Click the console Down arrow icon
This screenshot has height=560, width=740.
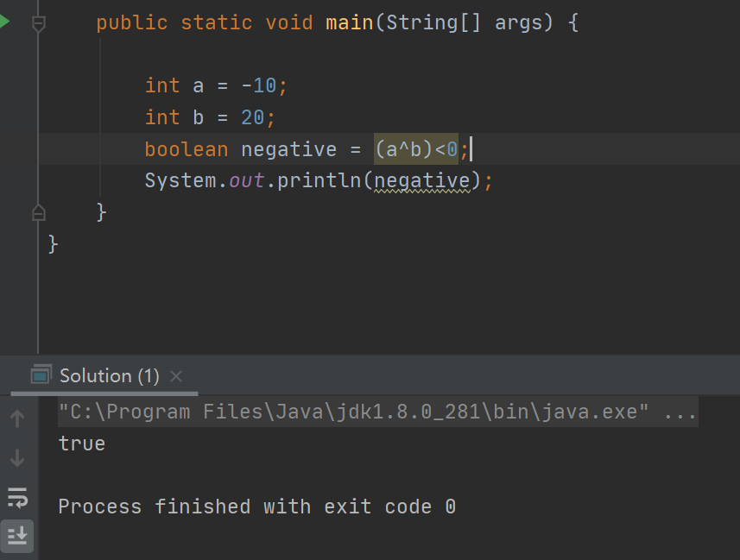point(17,458)
